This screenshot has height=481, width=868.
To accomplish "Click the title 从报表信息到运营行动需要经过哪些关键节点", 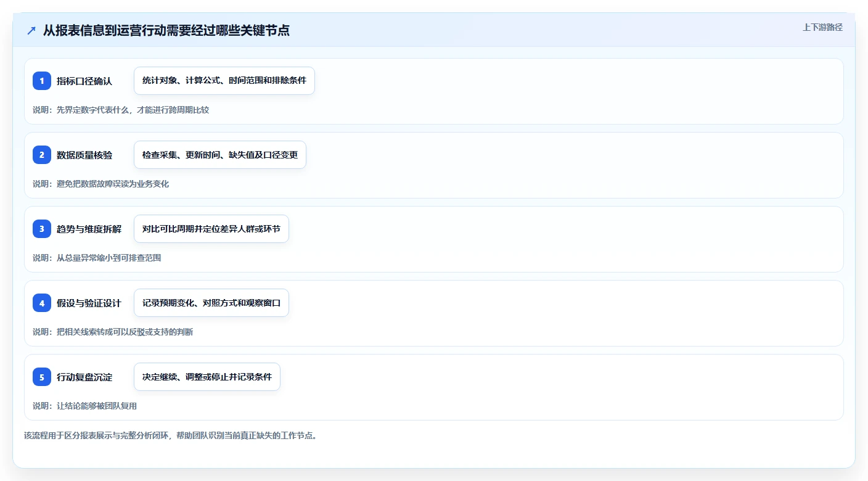I will [x=166, y=30].
